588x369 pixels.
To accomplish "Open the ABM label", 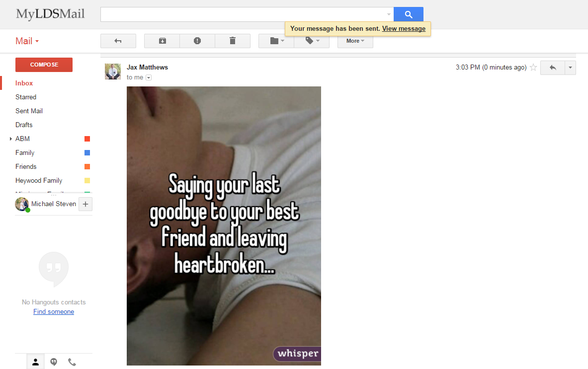I will [22, 139].
